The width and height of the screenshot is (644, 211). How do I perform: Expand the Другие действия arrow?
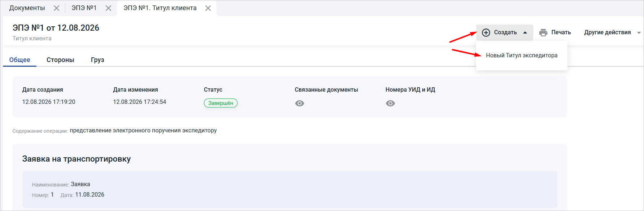click(x=639, y=32)
